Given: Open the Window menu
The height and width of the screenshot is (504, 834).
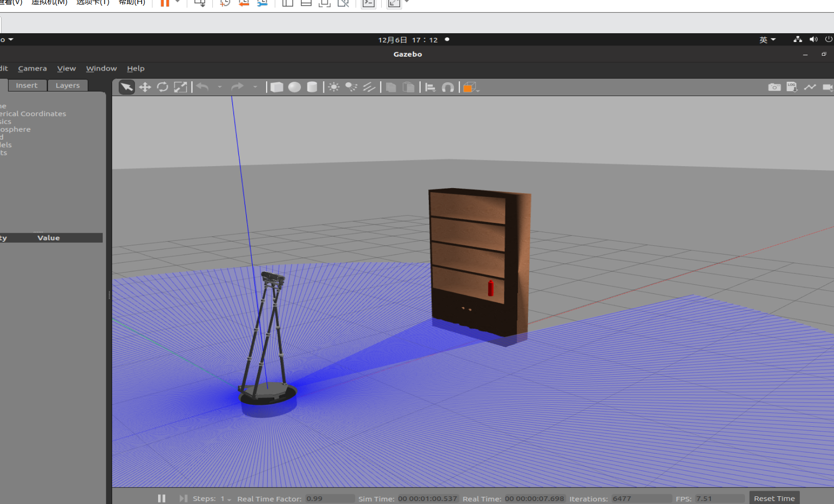Looking at the screenshot, I should [101, 68].
